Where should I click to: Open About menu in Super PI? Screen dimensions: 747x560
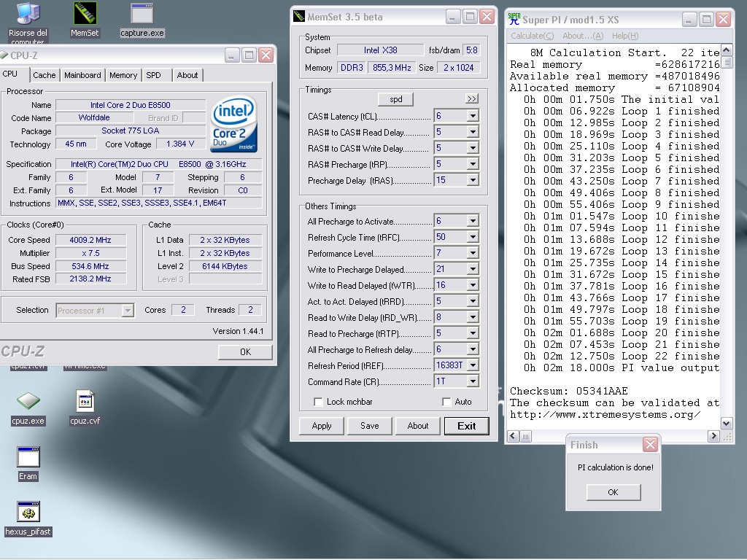tap(583, 36)
